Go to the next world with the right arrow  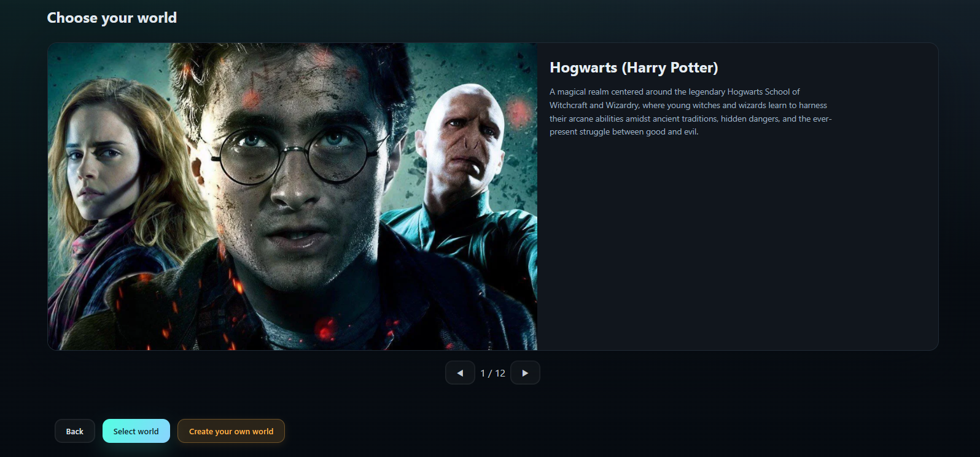[525, 373]
